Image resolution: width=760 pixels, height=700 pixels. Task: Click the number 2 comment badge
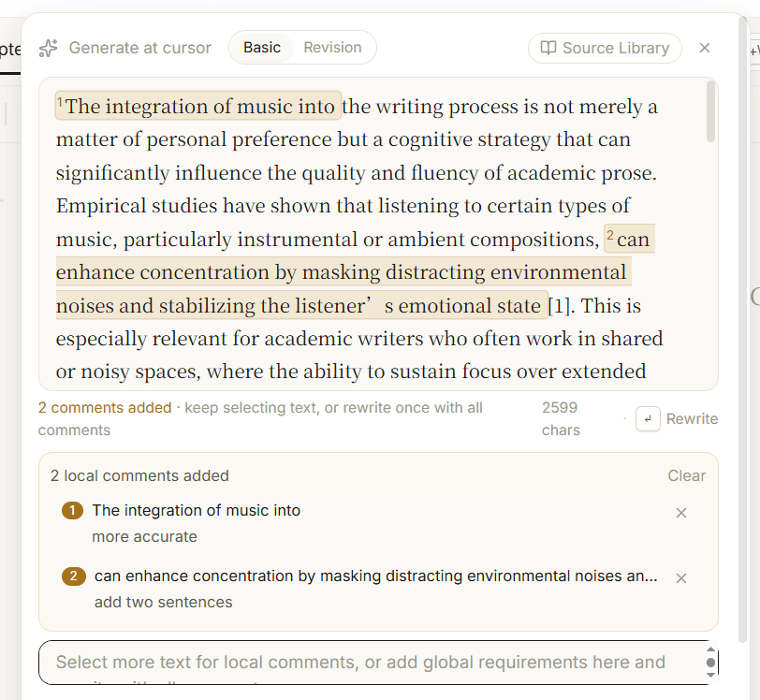click(x=74, y=576)
